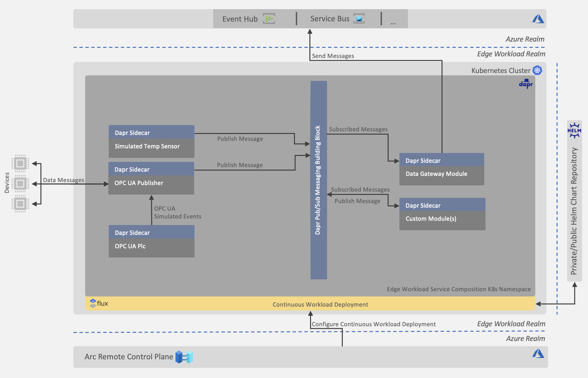Click Subscribed Messages label above Data Gateway Module
The height and width of the screenshot is (378, 588).
pos(358,129)
